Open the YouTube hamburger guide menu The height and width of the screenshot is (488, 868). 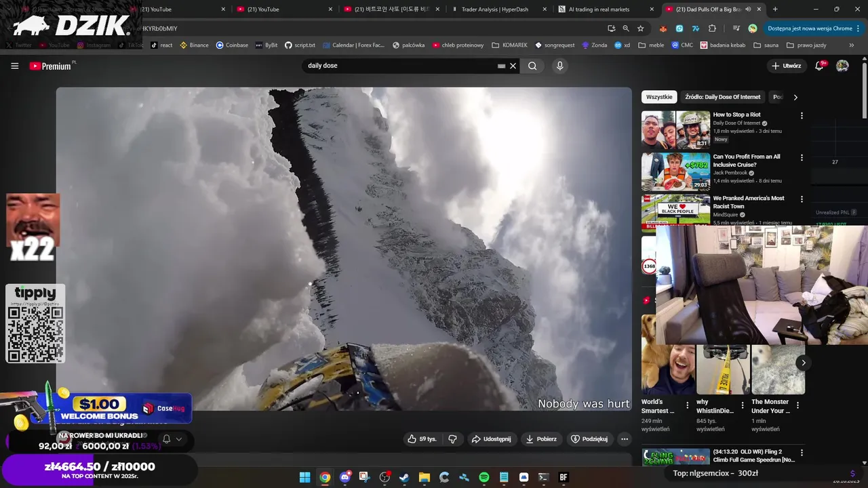pos(14,66)
